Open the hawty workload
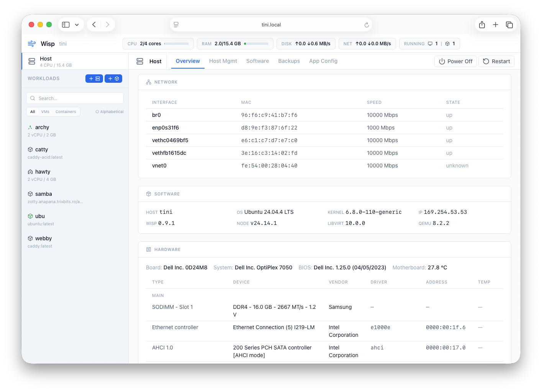This screenshot has height=392, width=542. (75, 175)
